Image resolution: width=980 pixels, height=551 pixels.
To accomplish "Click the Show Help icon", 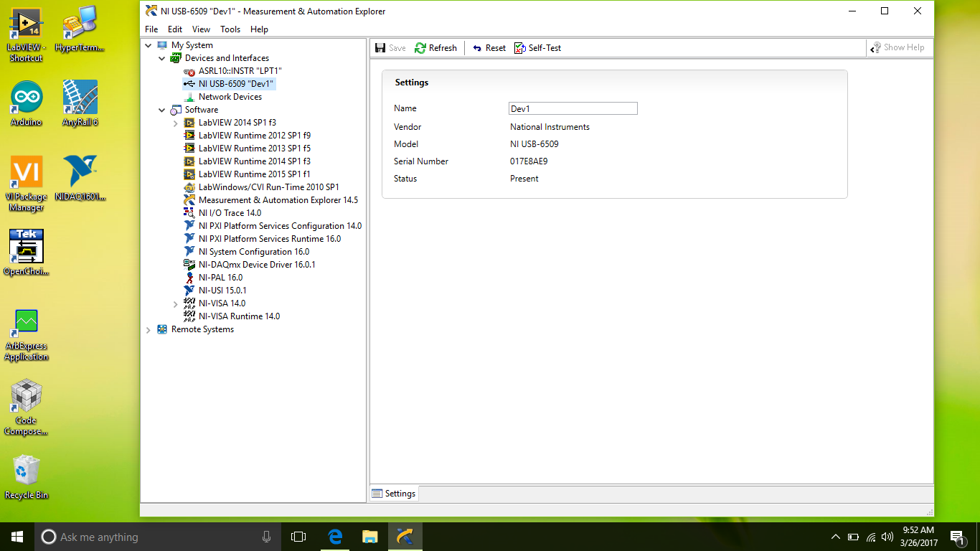I will tap(876, 48).
